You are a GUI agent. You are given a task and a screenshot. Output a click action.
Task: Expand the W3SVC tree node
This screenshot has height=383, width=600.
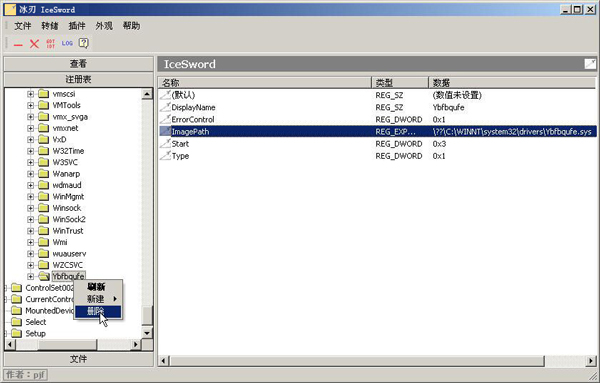point(31,162)
